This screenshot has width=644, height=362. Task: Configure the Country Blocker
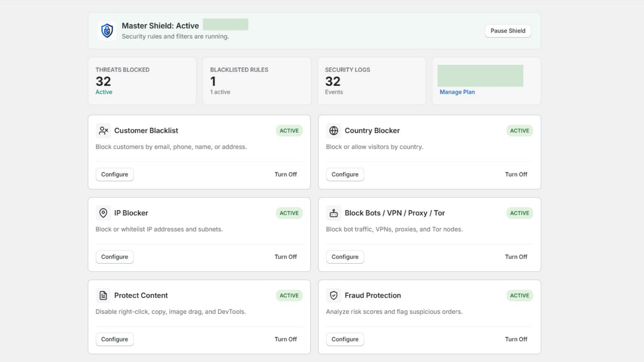[x=345, y=174]
